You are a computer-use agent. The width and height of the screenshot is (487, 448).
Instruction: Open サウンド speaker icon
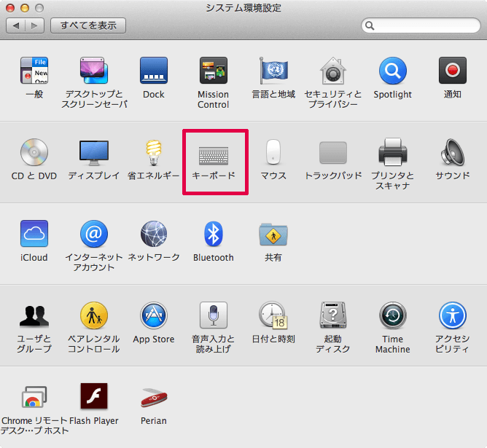pos(453,152)
